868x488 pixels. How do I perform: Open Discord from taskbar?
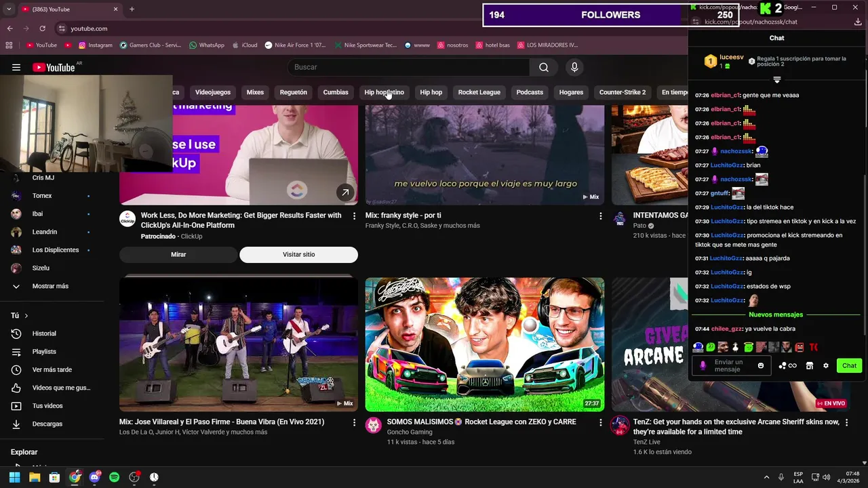click(95, 477)
